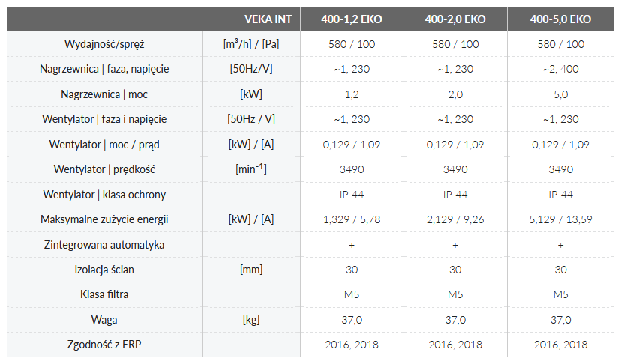Image resolution: width=621 pixels, height=364 pixels.
Task: Select the Zgodność z ERP row label
Action: 104,345
